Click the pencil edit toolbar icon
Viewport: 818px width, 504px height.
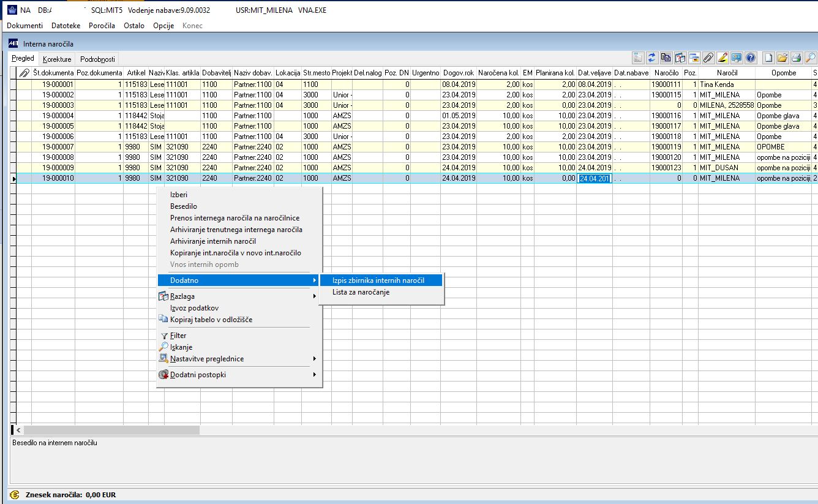(x=722, y=58)
